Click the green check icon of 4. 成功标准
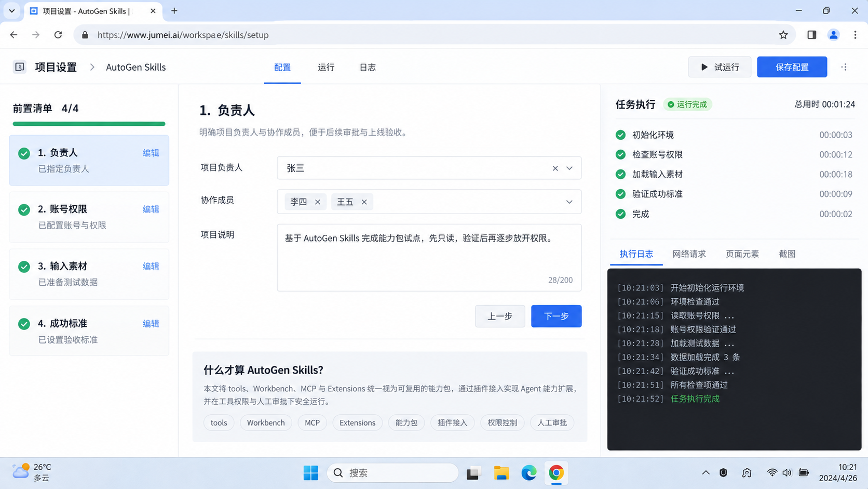 (x=24, y=324)
